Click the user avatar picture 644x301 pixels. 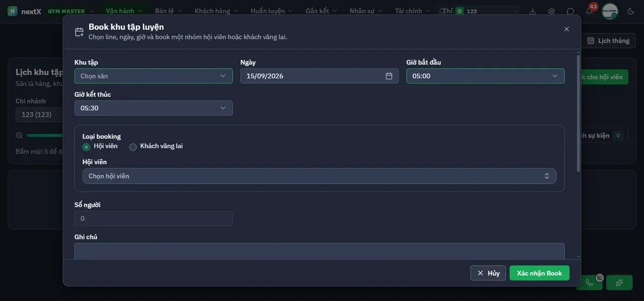tap(610, 11)
